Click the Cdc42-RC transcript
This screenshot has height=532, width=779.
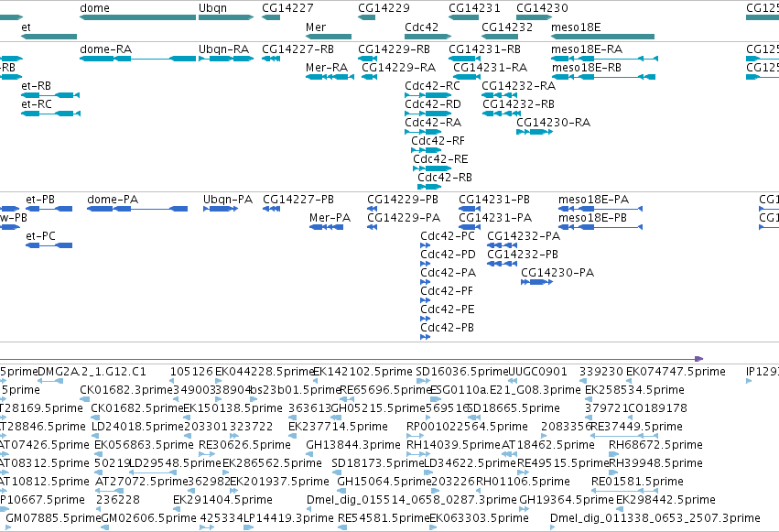point(427,95)
